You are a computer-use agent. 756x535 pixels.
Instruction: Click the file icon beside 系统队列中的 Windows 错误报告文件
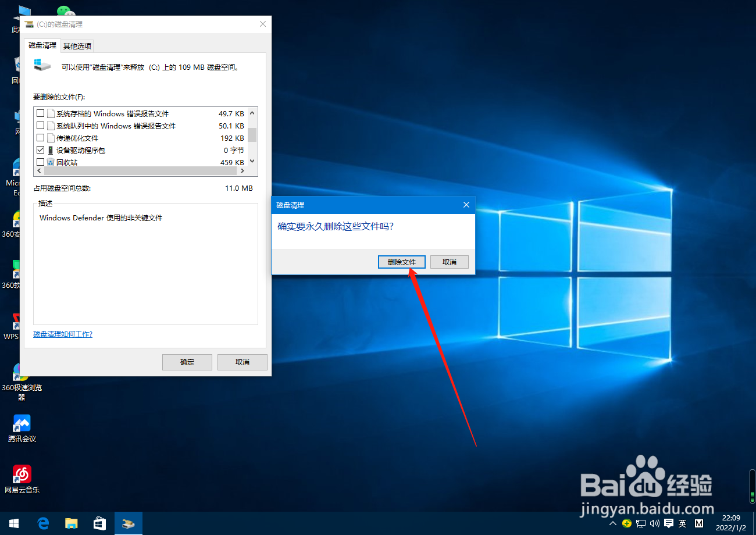coord(51,126)
